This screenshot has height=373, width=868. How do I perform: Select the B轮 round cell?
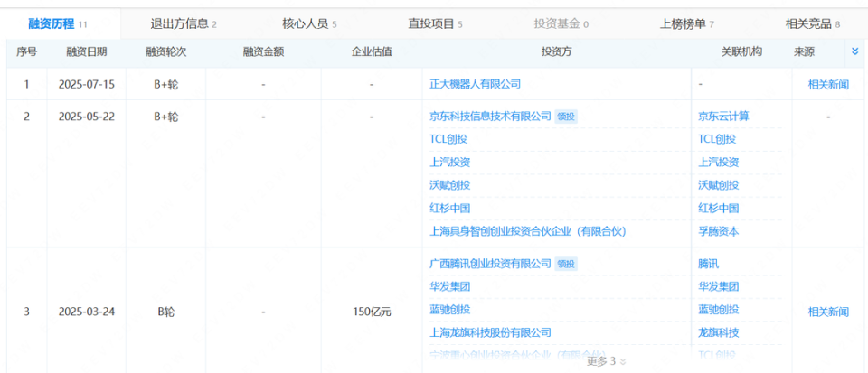click(165, 312)
